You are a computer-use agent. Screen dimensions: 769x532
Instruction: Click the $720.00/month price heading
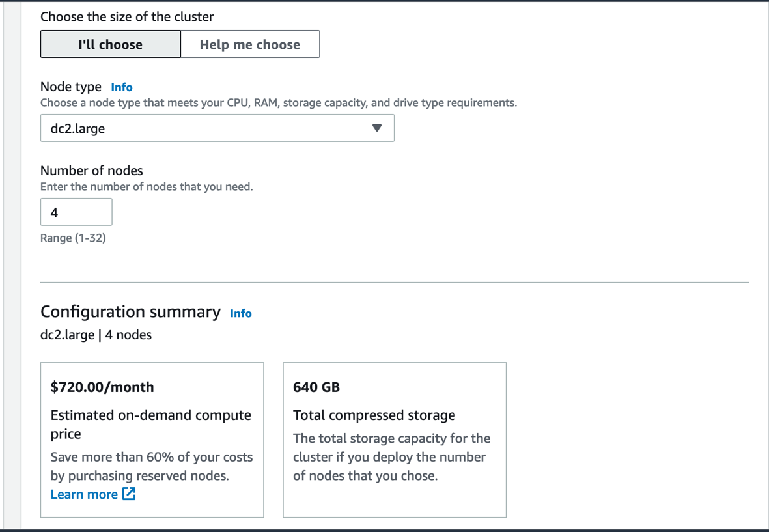coord(102,387)
